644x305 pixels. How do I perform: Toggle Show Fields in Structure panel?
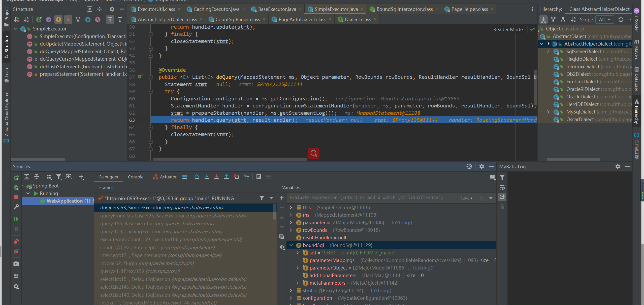(58, 19)
